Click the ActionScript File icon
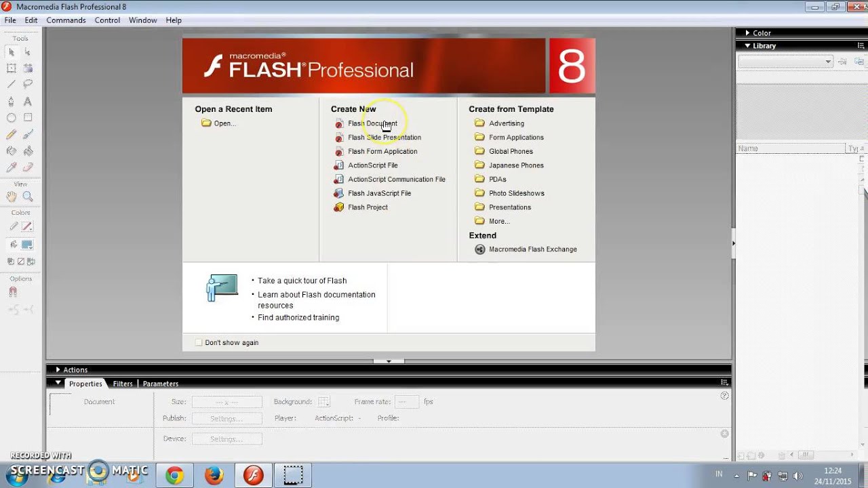 [x=339, y=165]
